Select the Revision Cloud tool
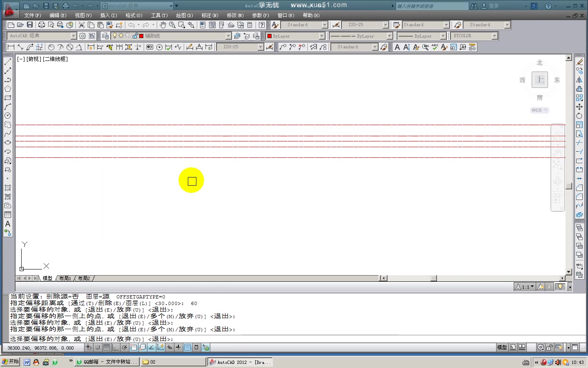The width and height of the screenshot is (588, 368). coord(7,124)
